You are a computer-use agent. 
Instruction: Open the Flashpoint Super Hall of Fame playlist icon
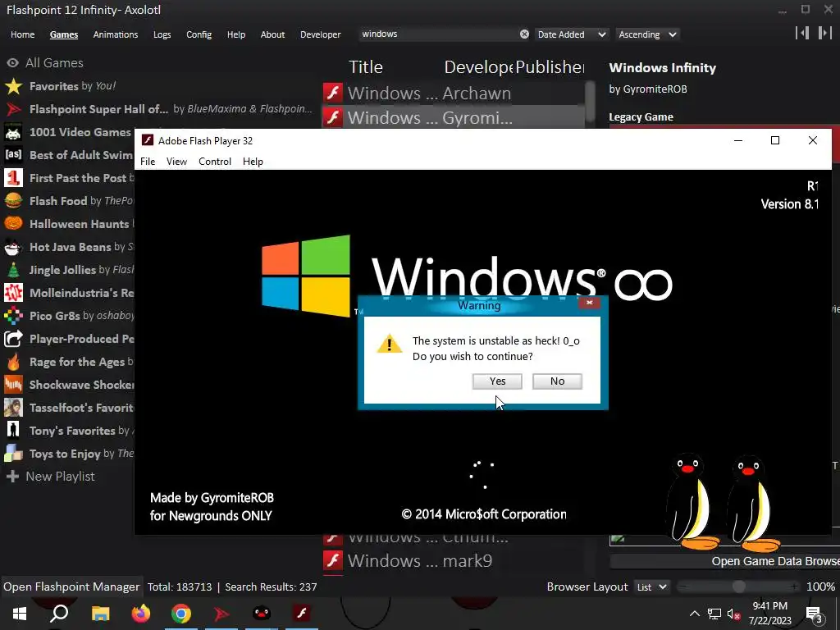(13, 109)
